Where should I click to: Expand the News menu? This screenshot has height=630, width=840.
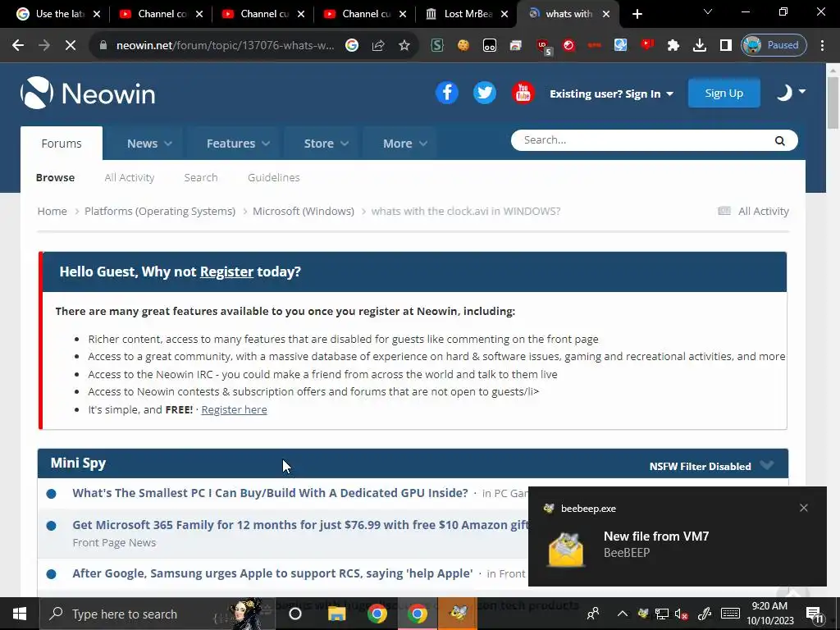click(x=149, y=144)
